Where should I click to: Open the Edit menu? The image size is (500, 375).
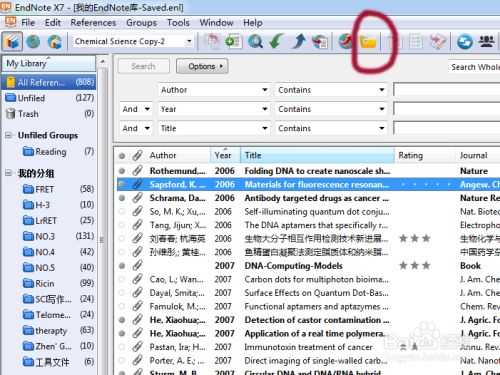(53, 23)
